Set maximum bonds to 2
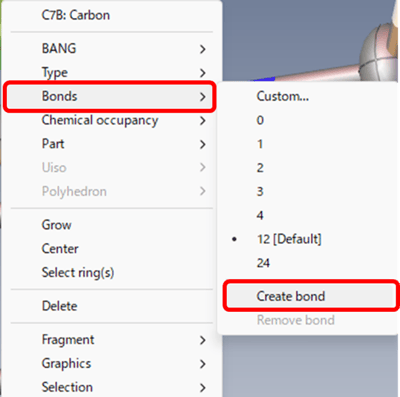 point(309,168)
